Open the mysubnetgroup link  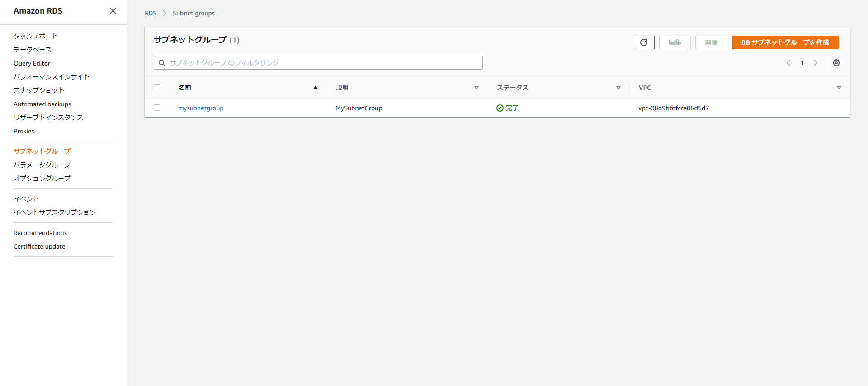201,108
